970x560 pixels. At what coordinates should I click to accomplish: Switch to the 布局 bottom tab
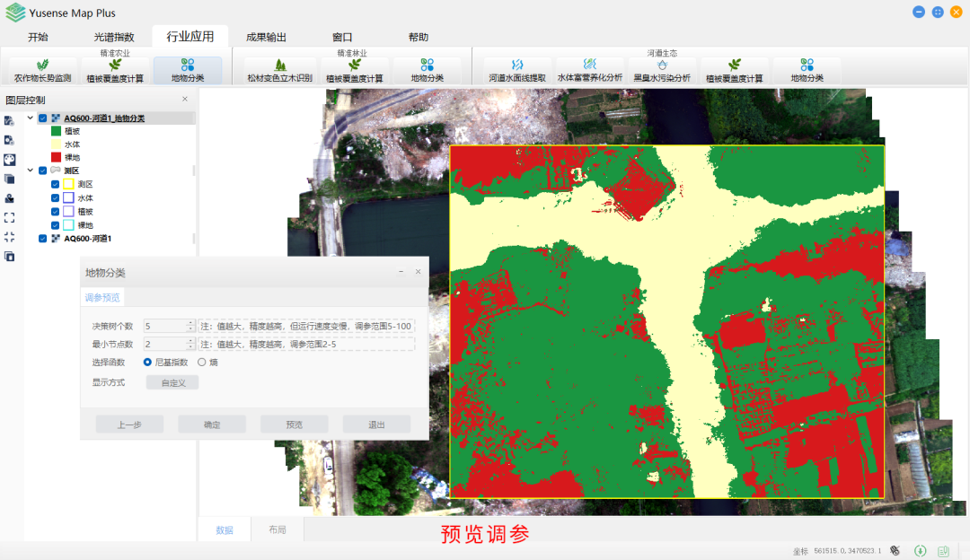click(278, 529)
